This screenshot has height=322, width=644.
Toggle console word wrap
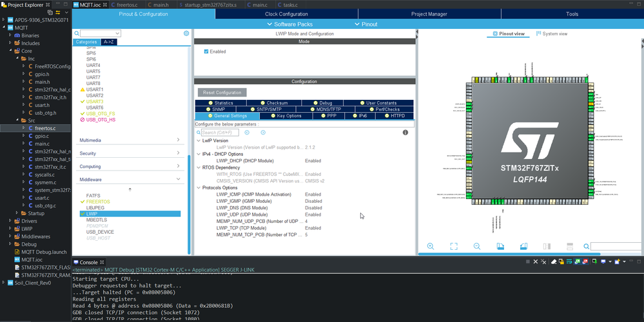[x=569, y=261]
